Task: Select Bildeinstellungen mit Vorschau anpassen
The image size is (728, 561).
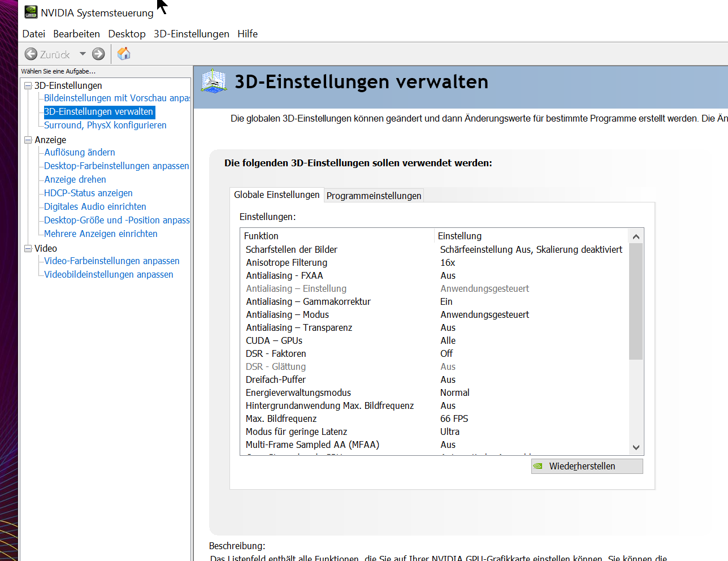Action: 116,98
